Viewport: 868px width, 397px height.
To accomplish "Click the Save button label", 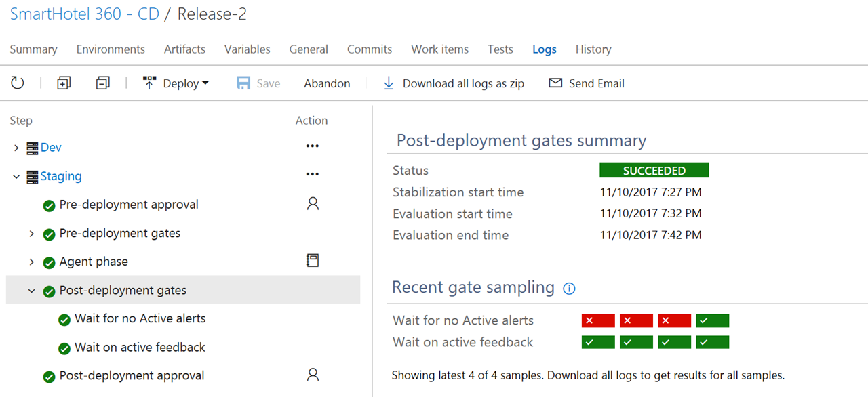I will 269,83.
